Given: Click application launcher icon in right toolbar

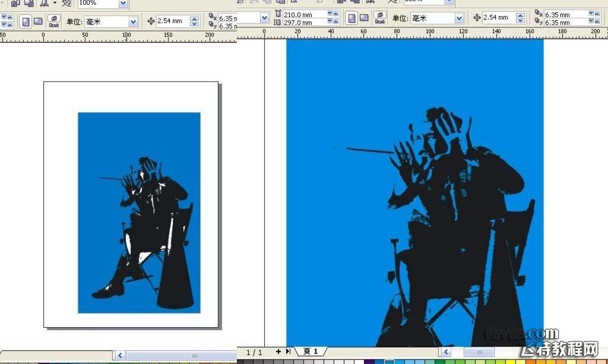Looking at the screenshot, I should click(x=370, y=2).
